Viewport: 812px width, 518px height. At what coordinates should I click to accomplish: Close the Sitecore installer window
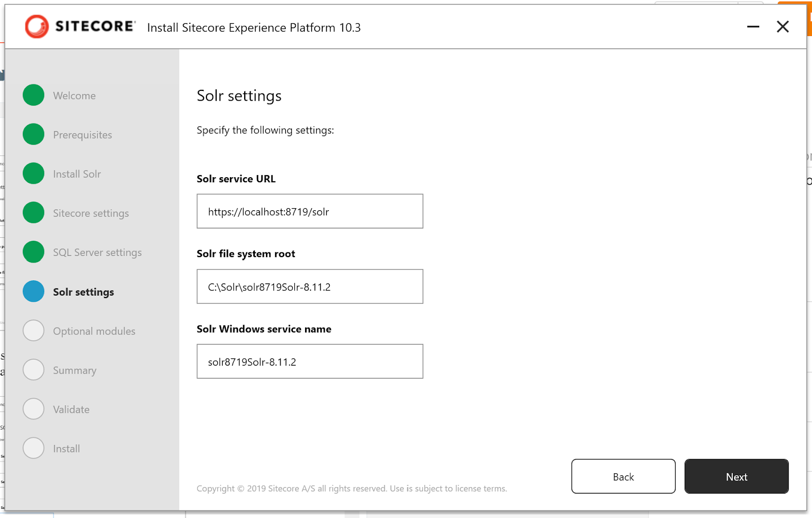pyautogui.click(x=783, y=26)
